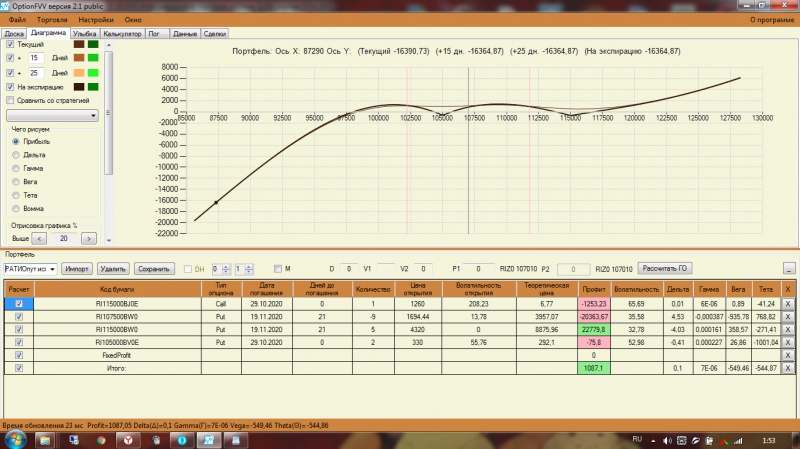
Task: Open the Настройки menu
Action: click(96, 19)
